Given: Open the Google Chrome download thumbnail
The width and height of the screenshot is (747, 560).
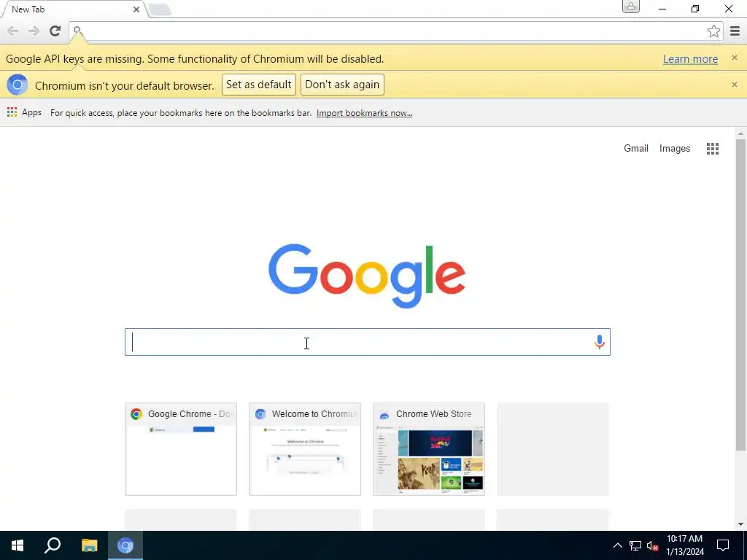Looking at the screenshot, I should (x=181, y=449).
